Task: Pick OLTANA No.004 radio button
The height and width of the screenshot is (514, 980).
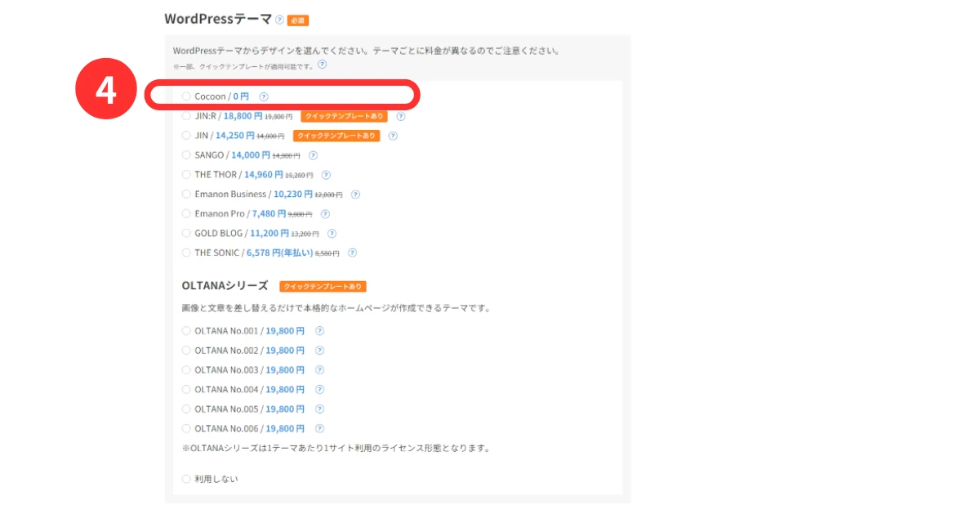Action: [x=186, y=390]
